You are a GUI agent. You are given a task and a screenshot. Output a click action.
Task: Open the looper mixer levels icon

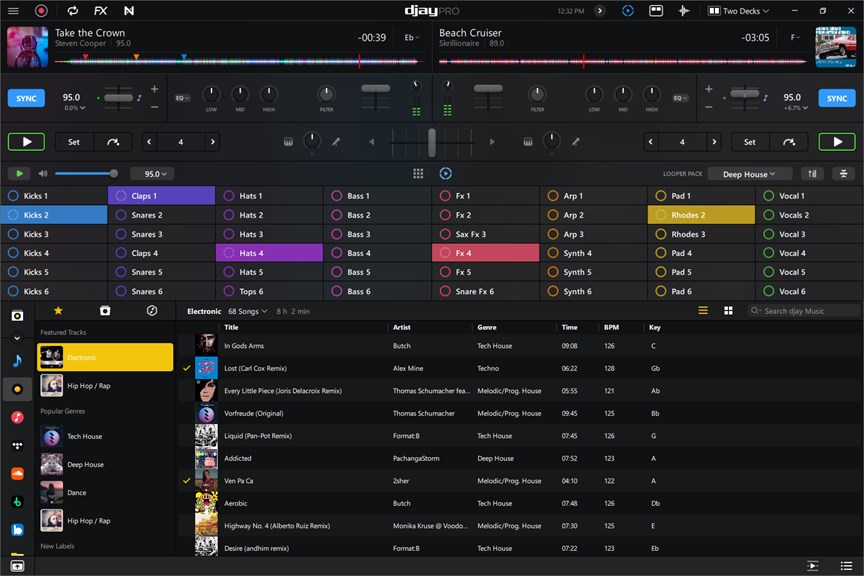(812, 174)
